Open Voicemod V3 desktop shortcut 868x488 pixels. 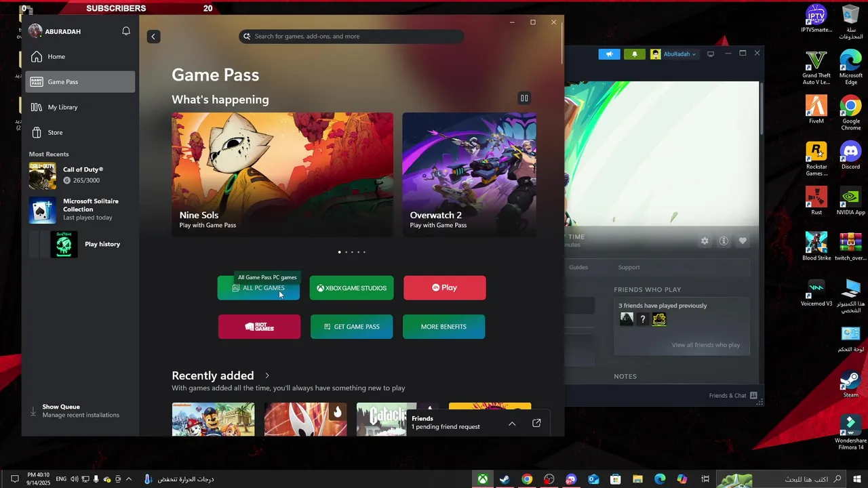(x=816, y=292)
